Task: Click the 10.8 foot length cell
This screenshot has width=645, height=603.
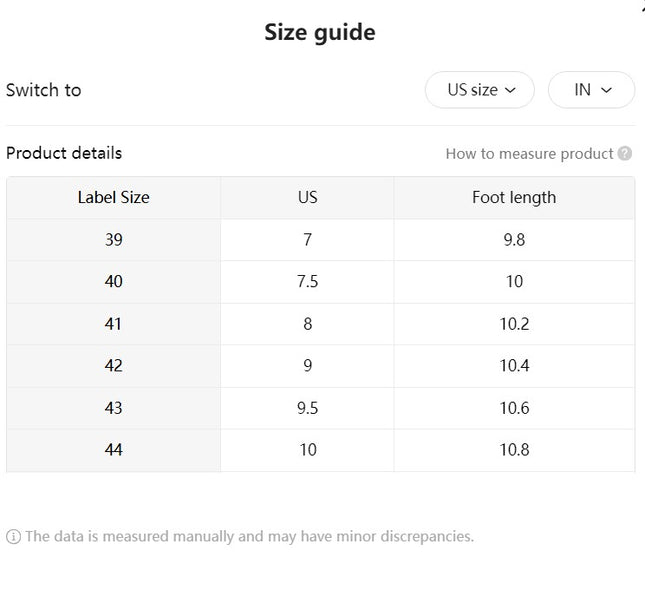Action: 514,450
